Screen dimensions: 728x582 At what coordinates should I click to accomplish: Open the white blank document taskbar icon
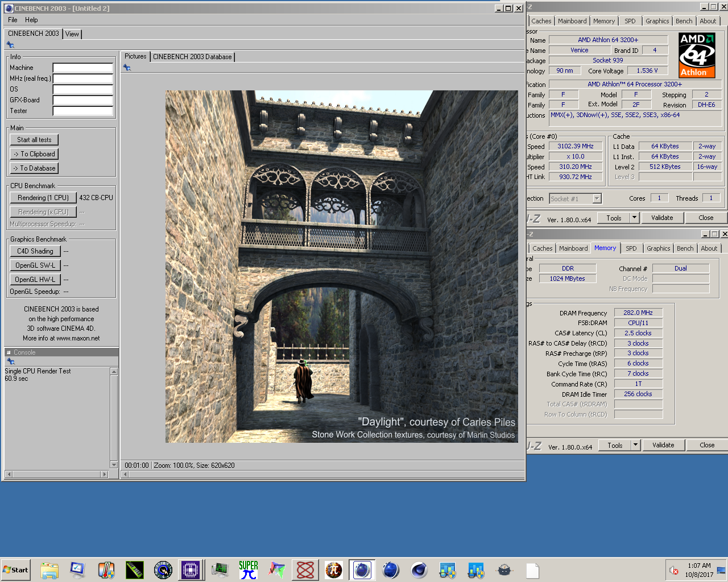point(532,570)
